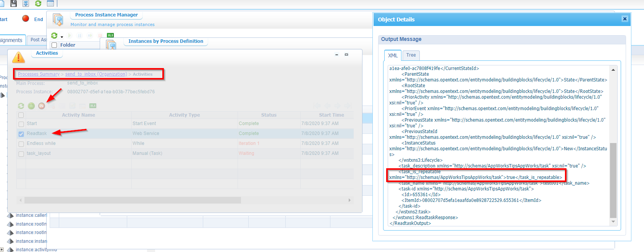Check the Start activity checkbox

point(21,124)
